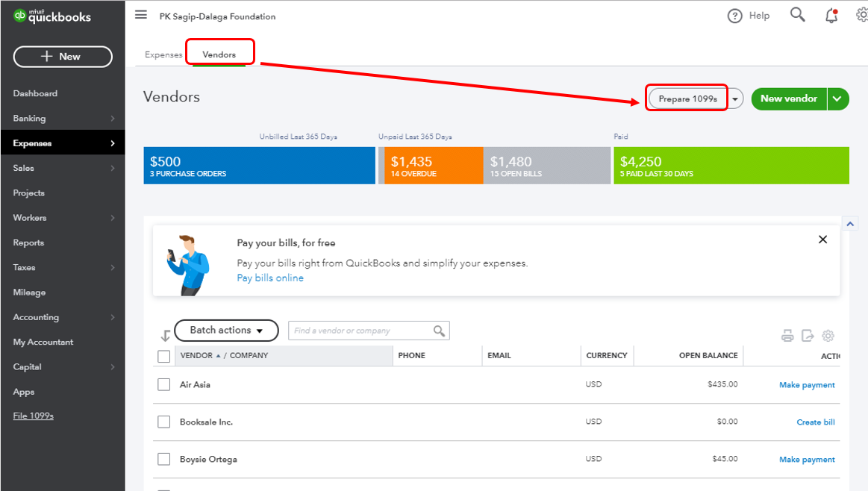Expand the Capital sidebar menu
868x491 pixels.
113,367
